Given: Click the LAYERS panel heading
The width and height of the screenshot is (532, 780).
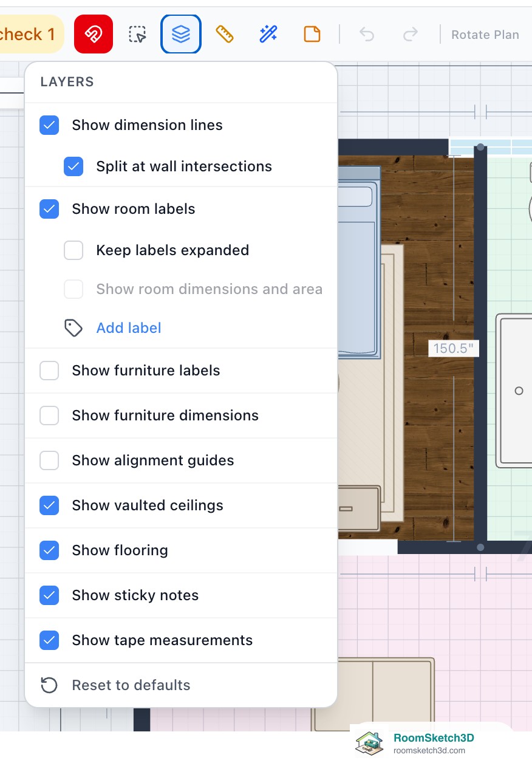Looking at the screenshot, I should tap(67, 82).
